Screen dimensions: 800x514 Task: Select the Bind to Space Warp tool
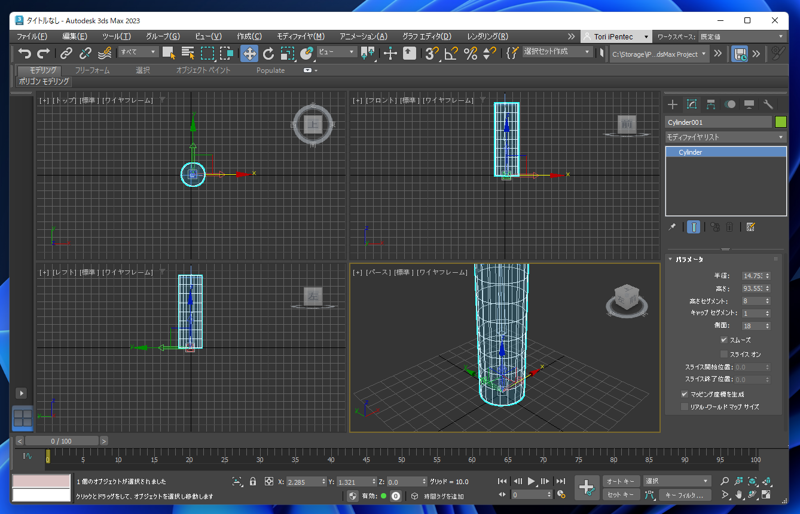[x=105, y=53]
